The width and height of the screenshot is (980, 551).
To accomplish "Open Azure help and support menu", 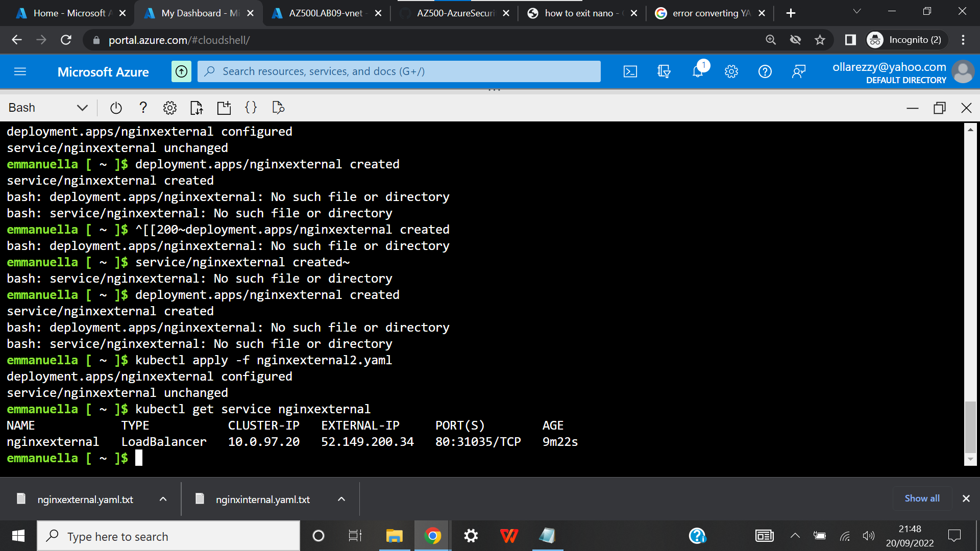I will tap(765, 71).
